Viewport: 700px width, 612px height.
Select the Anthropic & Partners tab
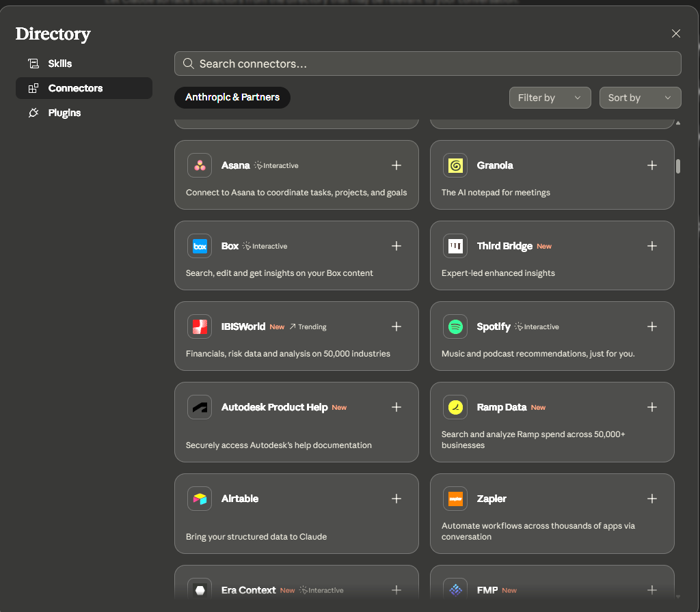[232, 97]
